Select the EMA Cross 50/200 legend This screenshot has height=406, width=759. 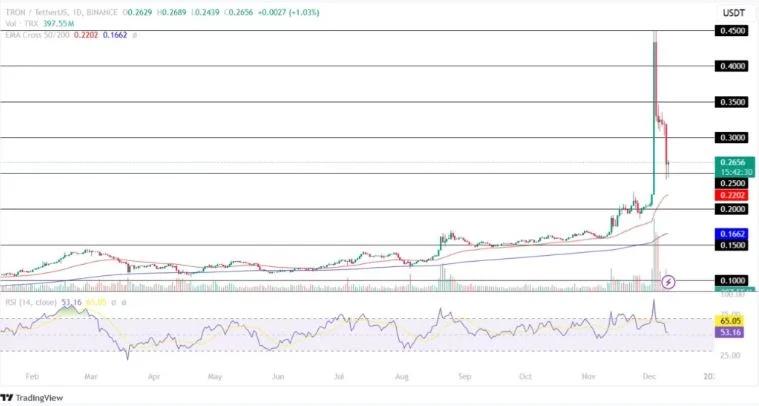tap(66, 35)
